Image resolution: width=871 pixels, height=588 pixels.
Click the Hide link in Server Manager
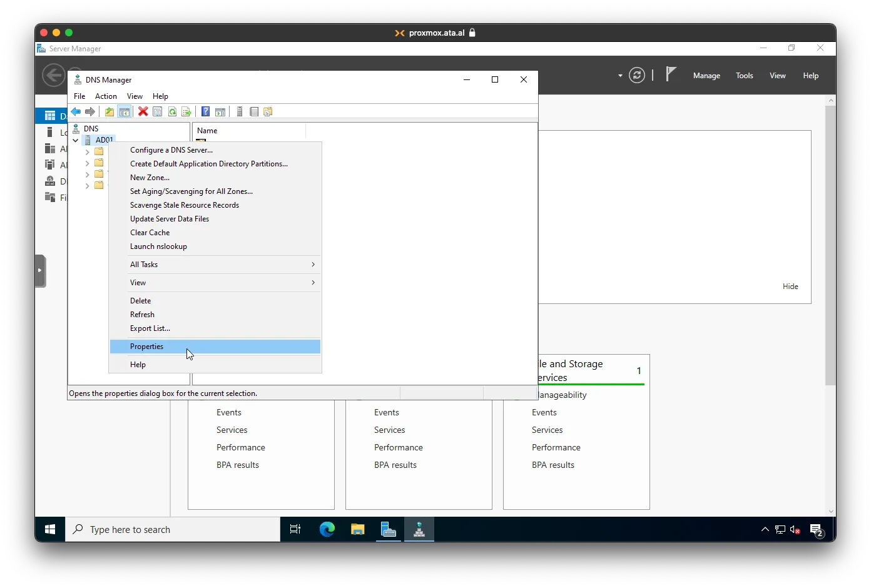pos(790,286)
